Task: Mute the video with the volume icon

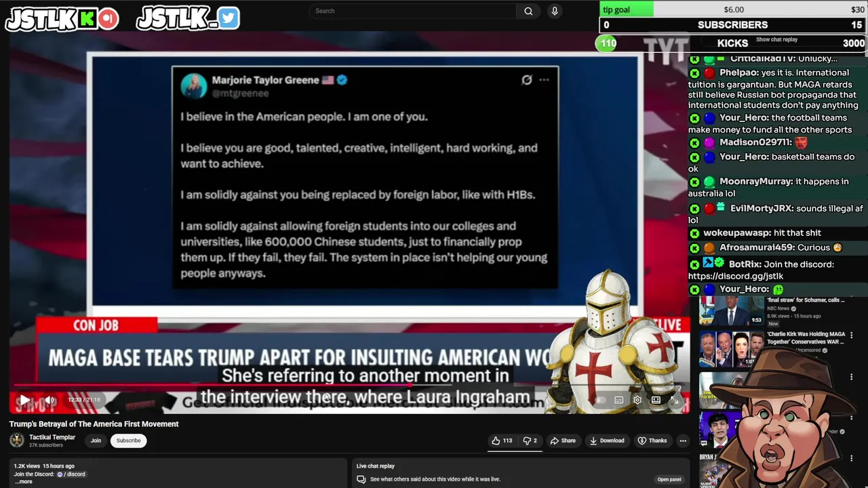Action: (x=49, y=400)
